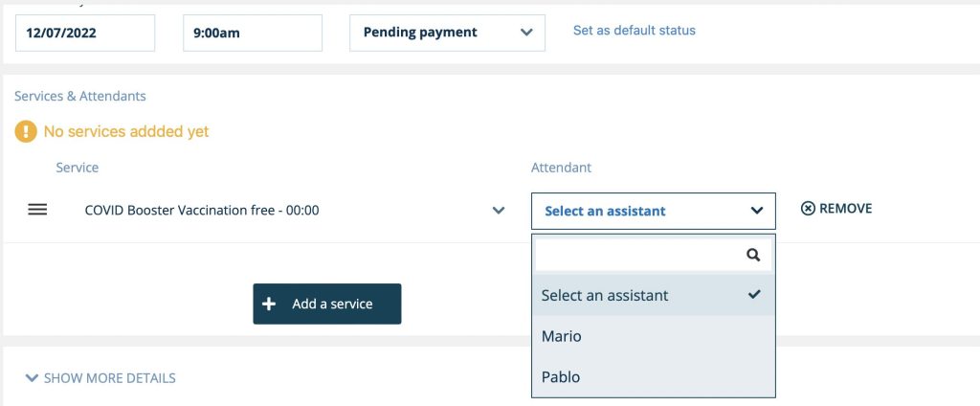
Task: Pick the Select an assistant list option
Action: tap(653, 295)
